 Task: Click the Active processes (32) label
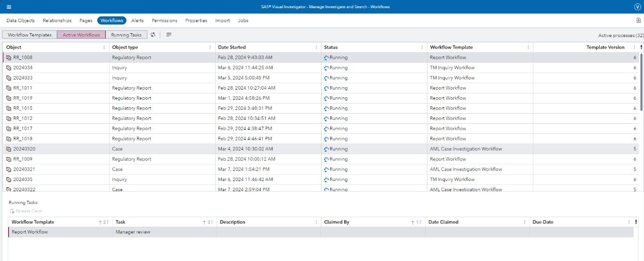(x=621, y=35)
